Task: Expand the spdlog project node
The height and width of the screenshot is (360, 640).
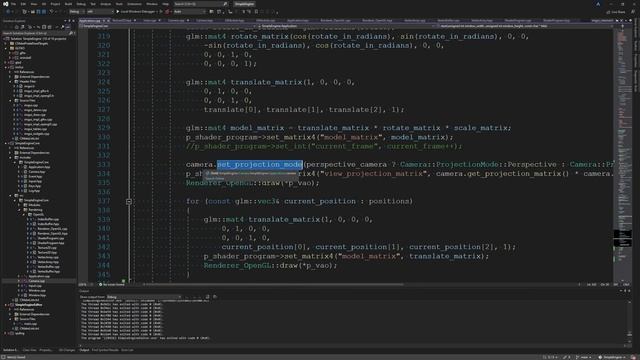Action: tap(6, 333)
